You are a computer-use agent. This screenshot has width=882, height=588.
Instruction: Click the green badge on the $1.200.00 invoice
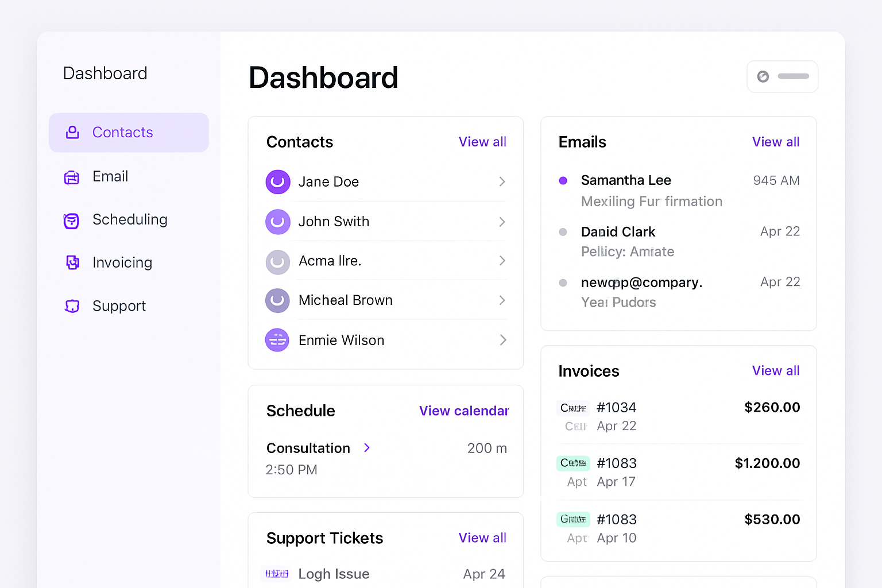coord(573,463)
